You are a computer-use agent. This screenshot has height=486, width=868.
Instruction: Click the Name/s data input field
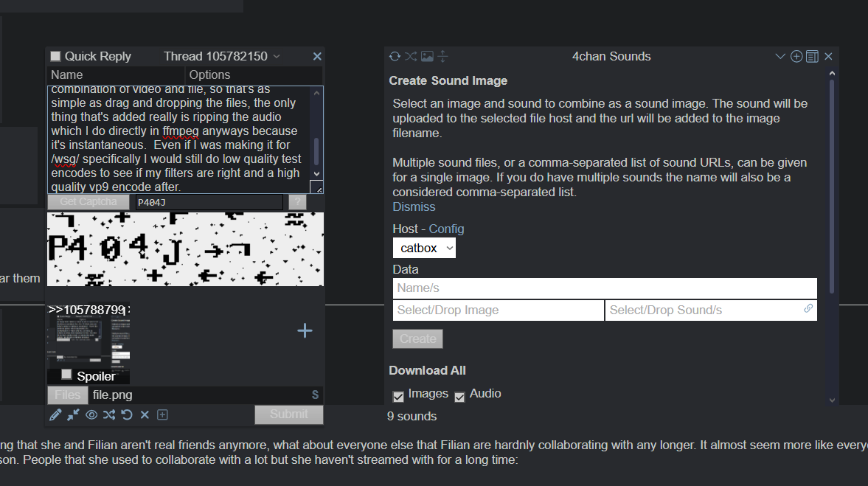(605, 288)
